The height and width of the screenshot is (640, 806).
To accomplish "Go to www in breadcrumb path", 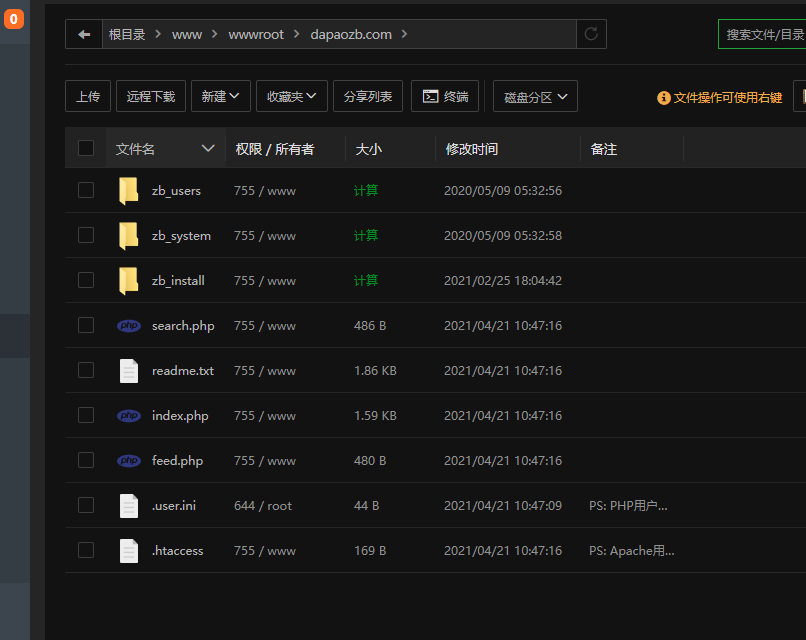I will coord(187,34).
